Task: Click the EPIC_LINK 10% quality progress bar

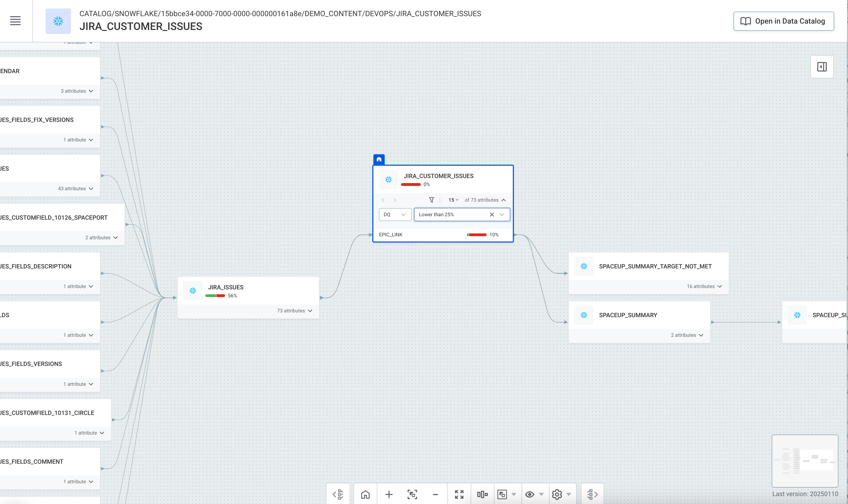Action: pos(477,234)
